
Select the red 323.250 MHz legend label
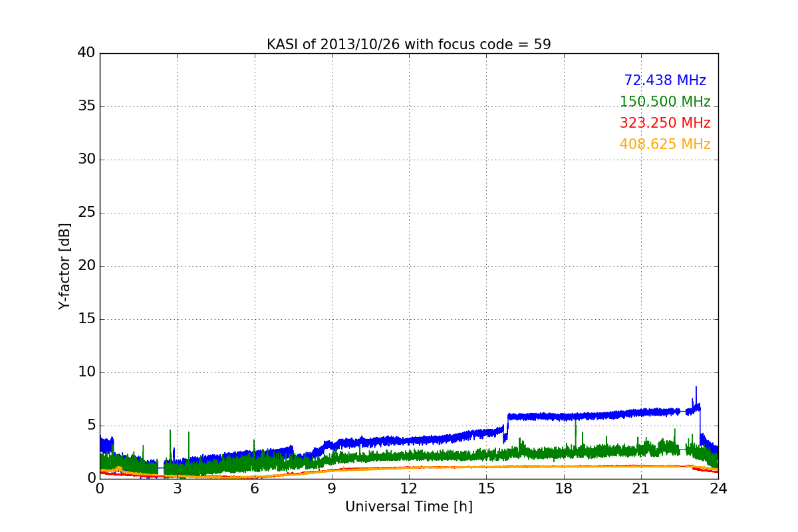pyautogui.click(x=665, y=123)
